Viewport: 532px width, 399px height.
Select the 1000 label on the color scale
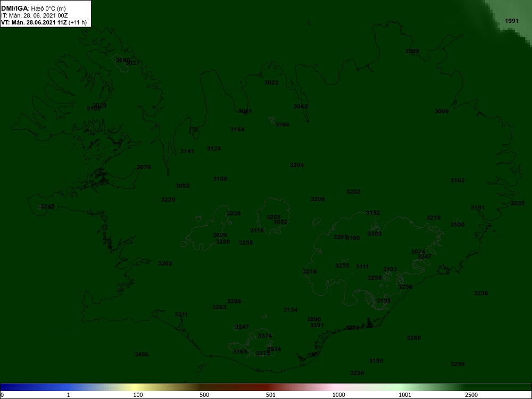click(x=338, y=395)
